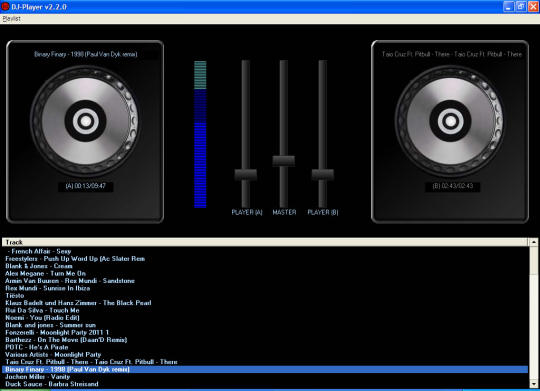Select track Freestylers - Push Up Word Up

[264, 259]
